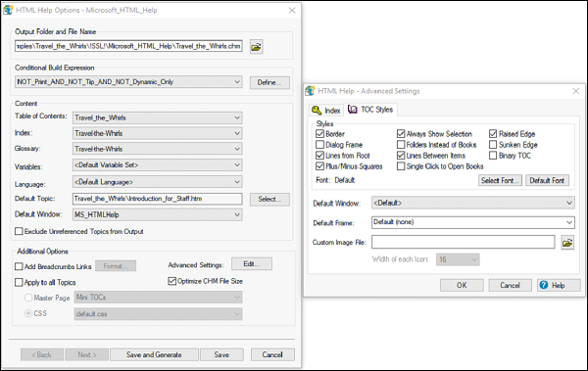The image size is (588, 371).
Task: Click HTML Help Options title bar app icon
Action: (8, 10)
